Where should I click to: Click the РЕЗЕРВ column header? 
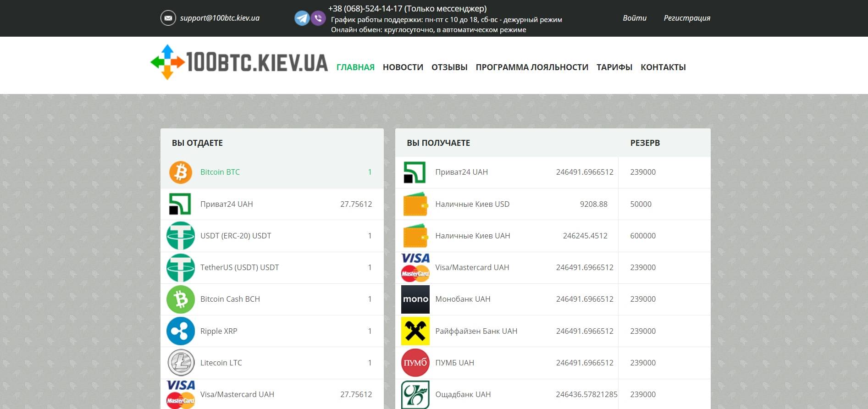coord(645,143)
